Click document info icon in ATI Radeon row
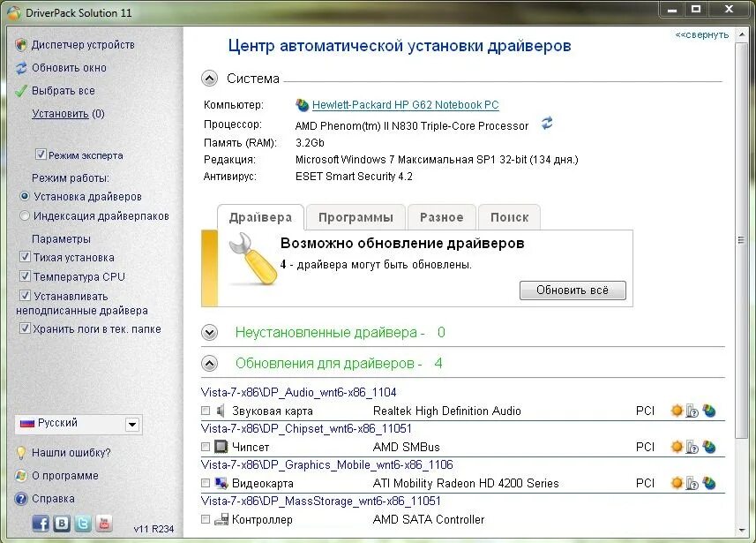 [692, 484]
